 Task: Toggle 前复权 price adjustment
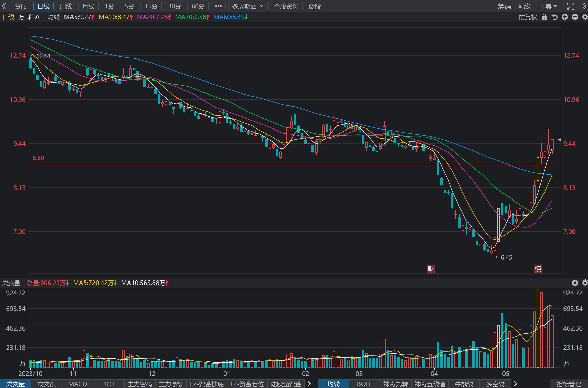pos(528,17)
